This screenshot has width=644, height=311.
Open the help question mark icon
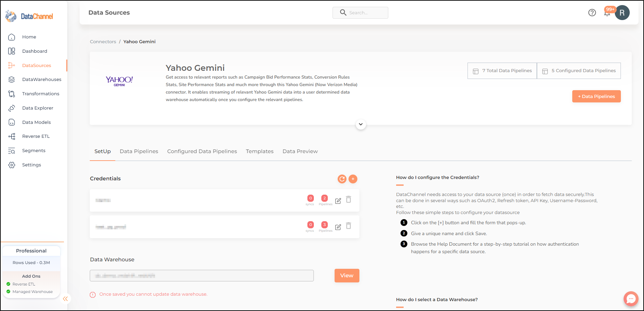pos(592,13)
